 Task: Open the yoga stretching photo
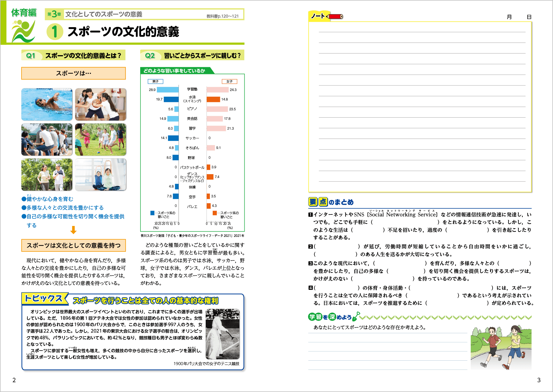100,175
